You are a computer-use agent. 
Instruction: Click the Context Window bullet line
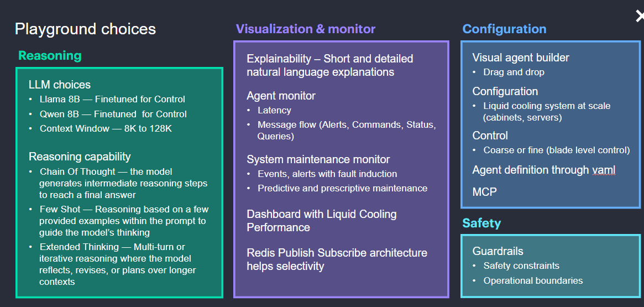tap(106, 129)
